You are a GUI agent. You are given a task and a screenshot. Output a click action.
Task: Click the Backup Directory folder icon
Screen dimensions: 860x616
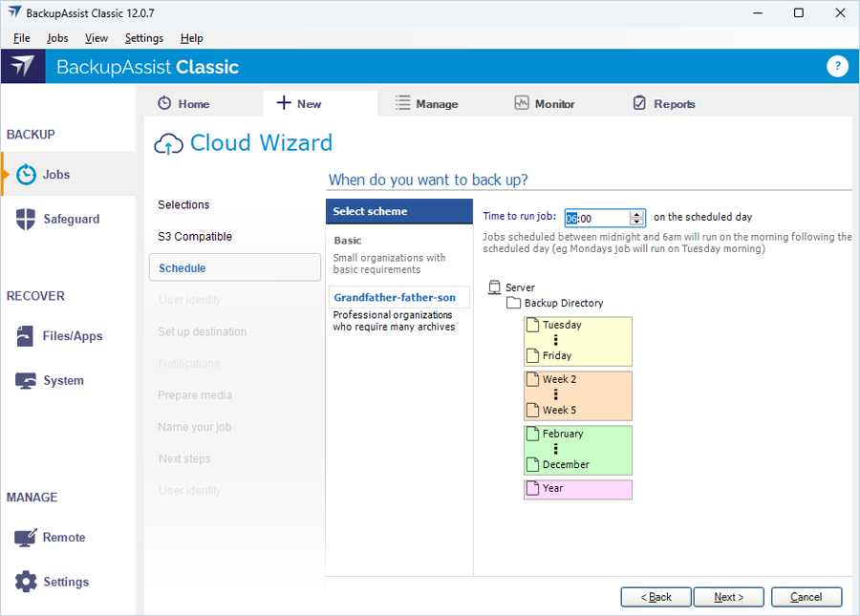(x=513, y=303)
